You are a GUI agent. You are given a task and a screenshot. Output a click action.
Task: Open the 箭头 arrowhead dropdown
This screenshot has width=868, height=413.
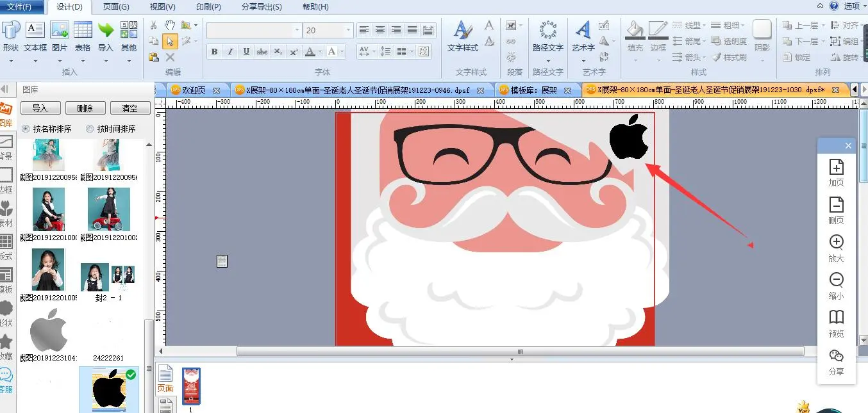click(x=689, y=57)
